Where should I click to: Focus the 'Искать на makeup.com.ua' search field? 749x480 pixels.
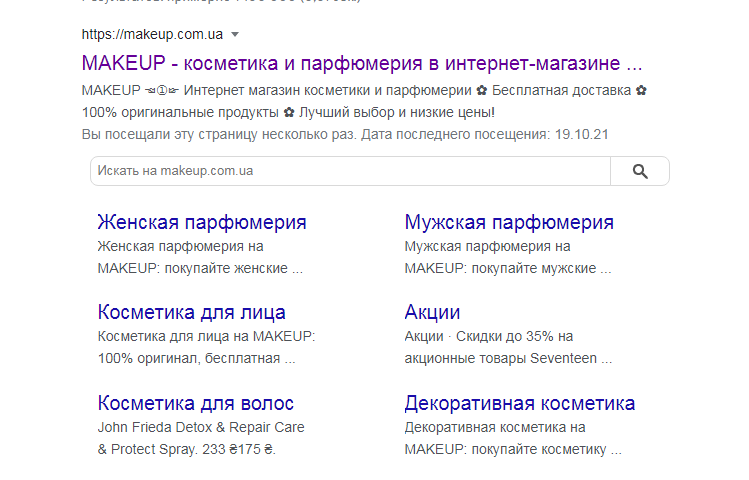(x=350, y=171)
